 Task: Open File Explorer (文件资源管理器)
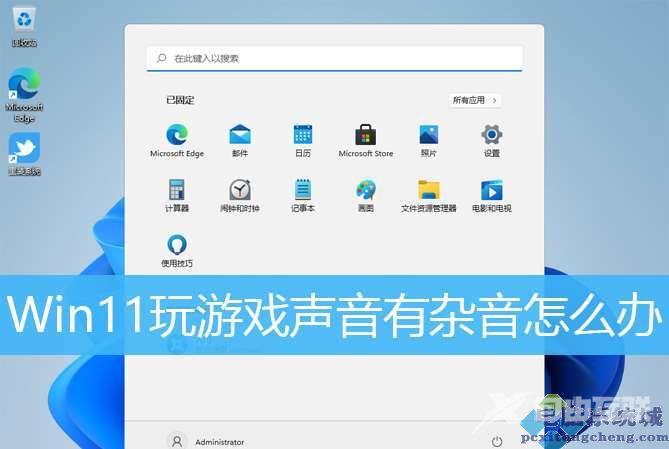(428, 195)
